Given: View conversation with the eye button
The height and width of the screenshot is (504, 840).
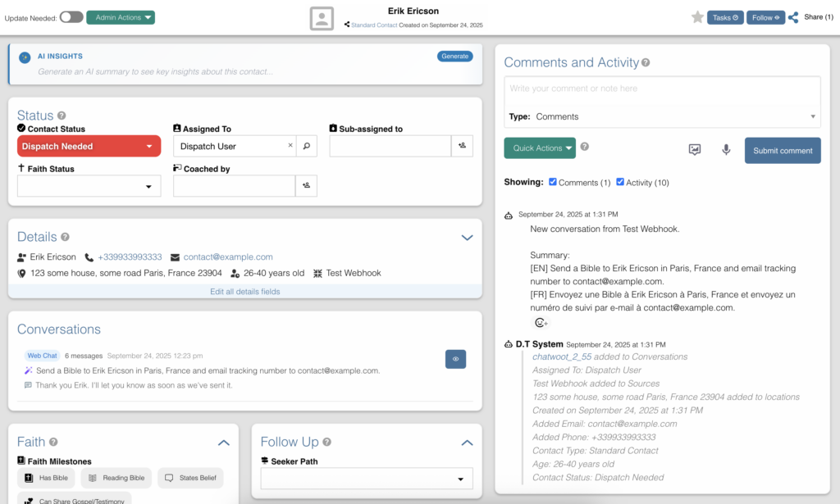Looking at the screenshot, I should pos(455,359).
